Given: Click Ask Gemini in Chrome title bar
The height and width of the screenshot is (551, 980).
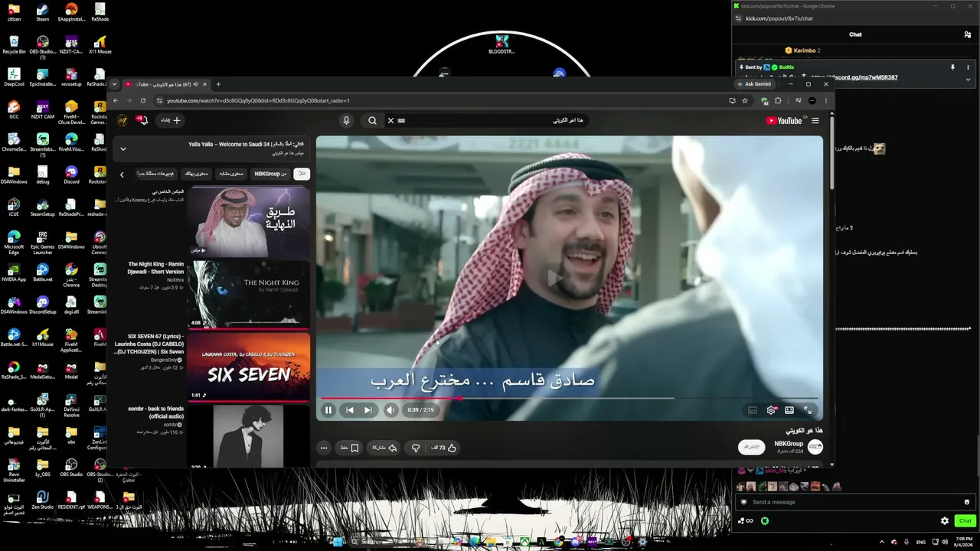Looking at the screenshot, I should coord(754,84).
